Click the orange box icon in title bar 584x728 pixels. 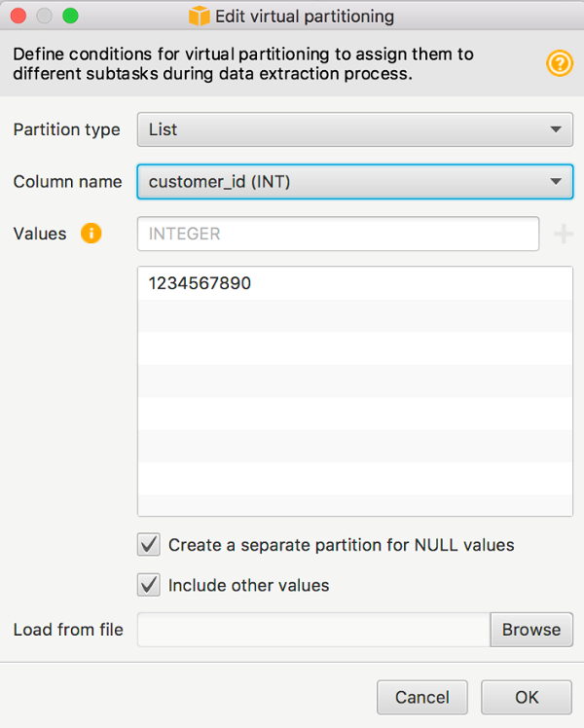(200, 17)
